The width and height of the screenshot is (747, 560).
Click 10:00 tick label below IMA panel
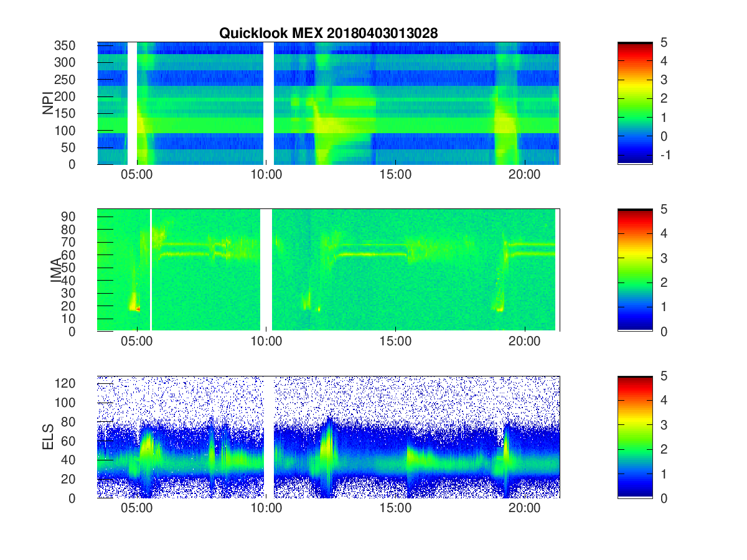(266, 342)
